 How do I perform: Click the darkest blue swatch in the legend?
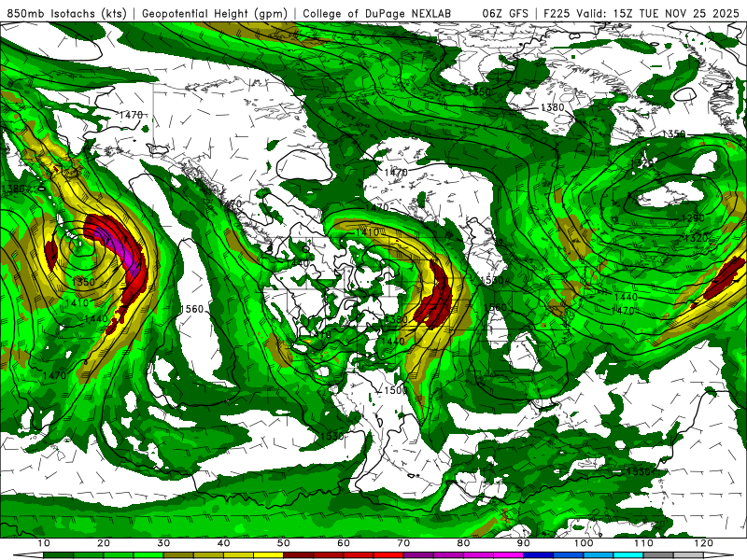tap(539, 555)
